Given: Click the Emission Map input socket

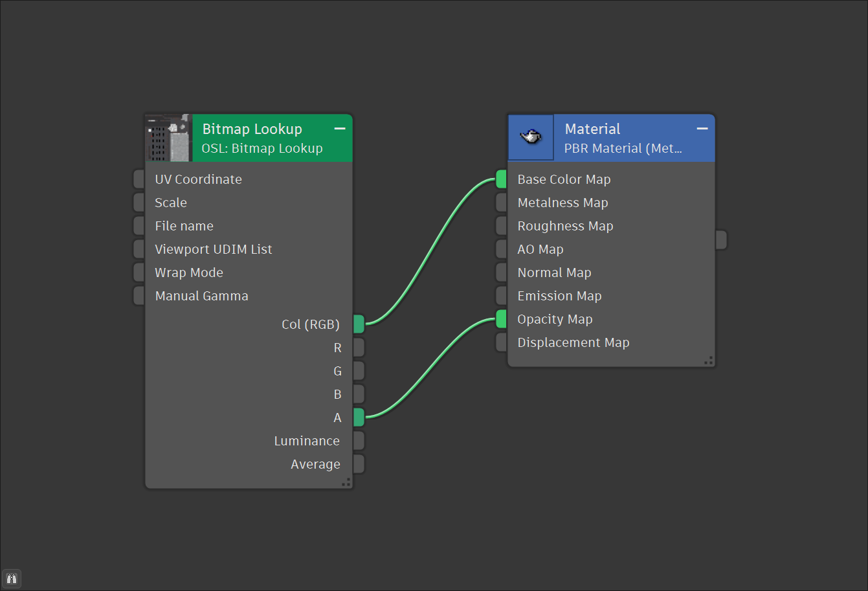Looking at the screenshot, I should click(502, 296).
